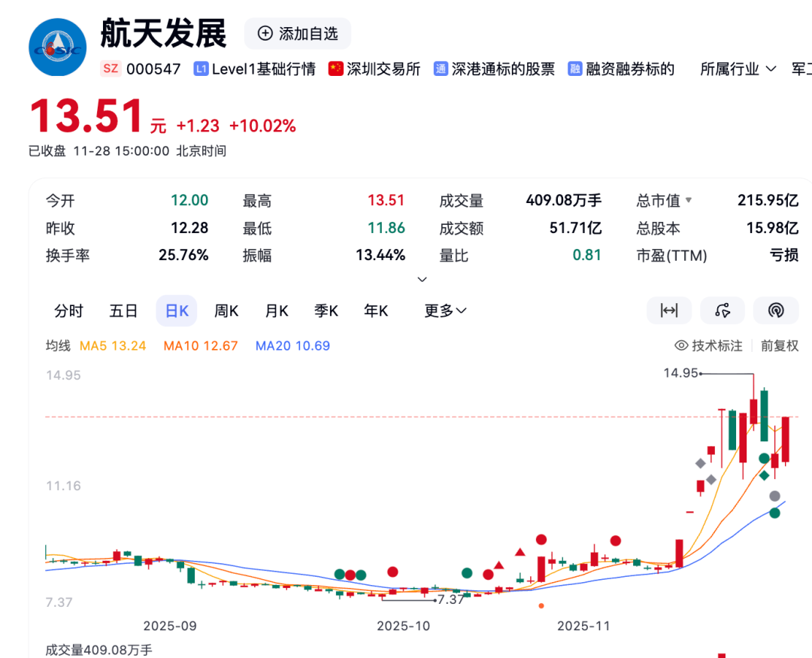Click the 航天发展 company logo icon
812x658 pixels.
tap(58, 47)
